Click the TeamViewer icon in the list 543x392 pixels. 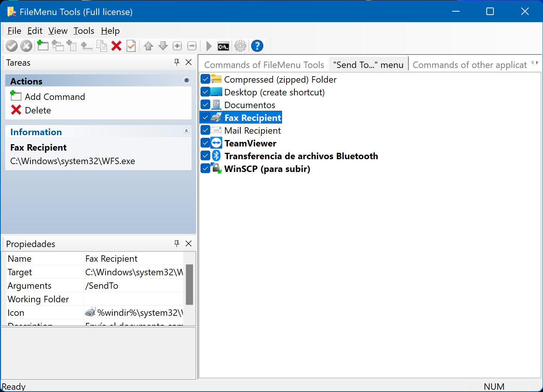pos(216,143)
